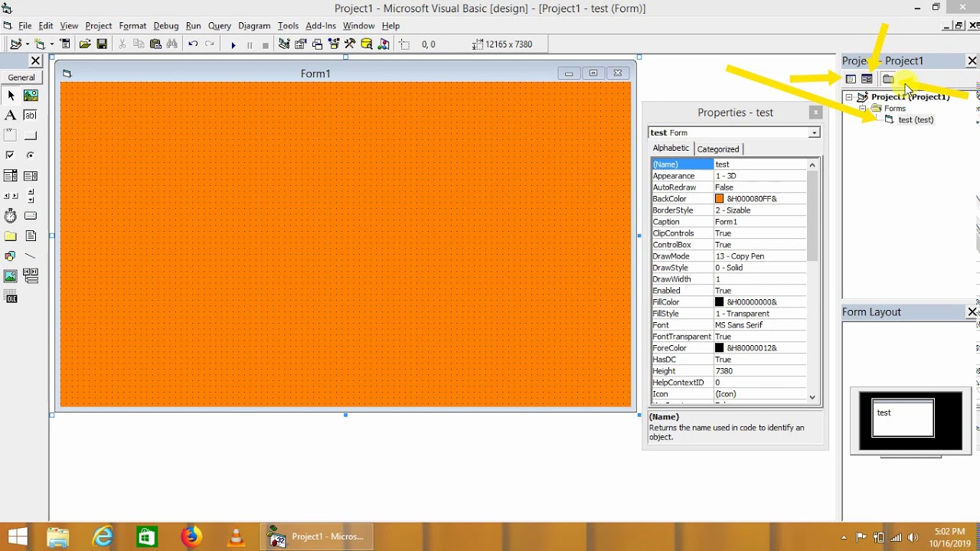Click View Object in Project Explorer
This screenshot has height=551, width=980.
(x=867, y=79)
